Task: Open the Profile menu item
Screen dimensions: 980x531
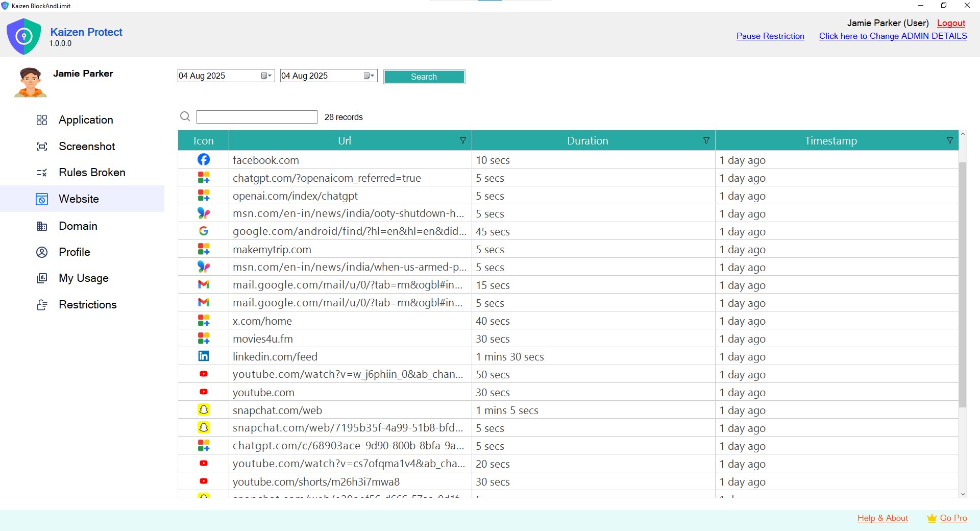Action: tap(75, 252)
